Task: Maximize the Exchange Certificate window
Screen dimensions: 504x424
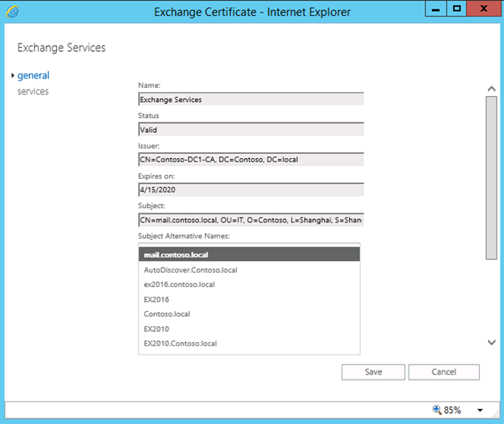Action: click(456, 8)
